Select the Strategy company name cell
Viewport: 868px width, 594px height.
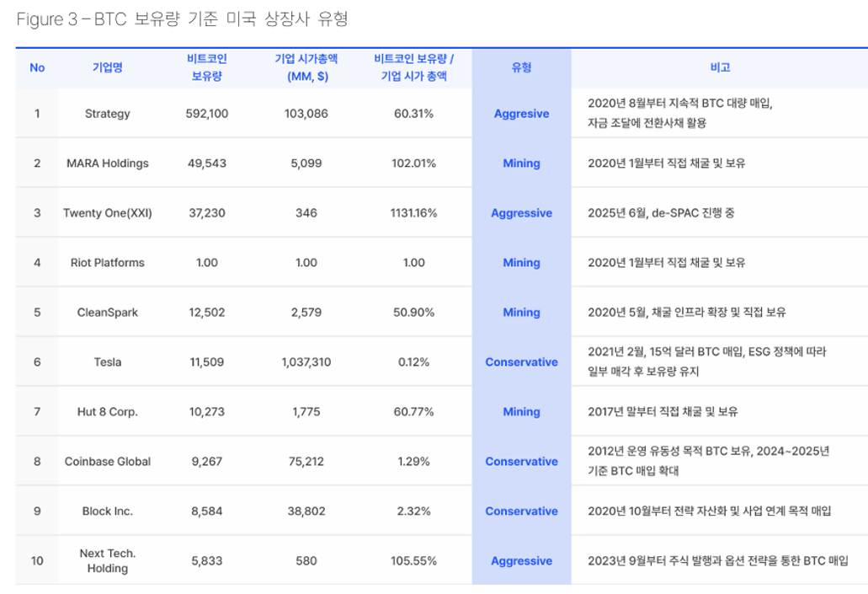[107, 114]
